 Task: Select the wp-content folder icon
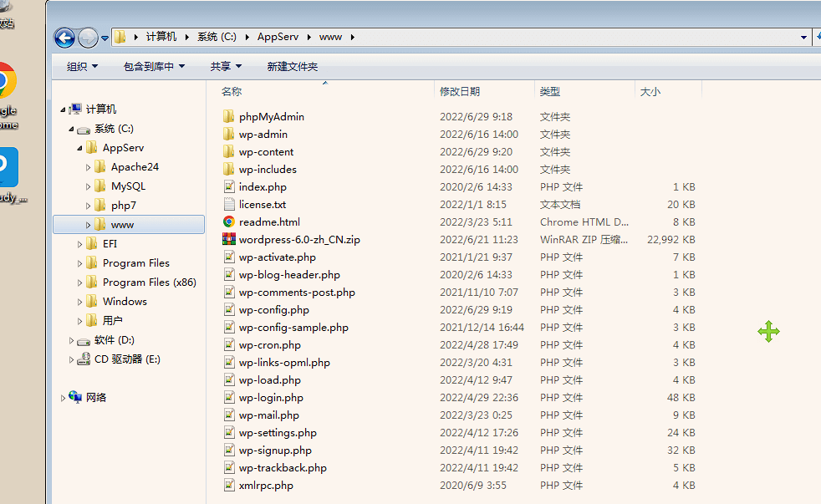click(x=229, y=152)
